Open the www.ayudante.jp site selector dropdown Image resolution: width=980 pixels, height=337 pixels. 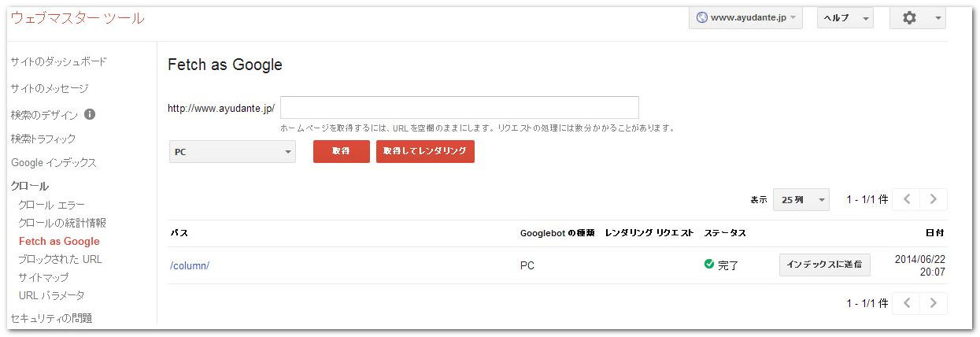pyautogui.click(x=745, y=17)
